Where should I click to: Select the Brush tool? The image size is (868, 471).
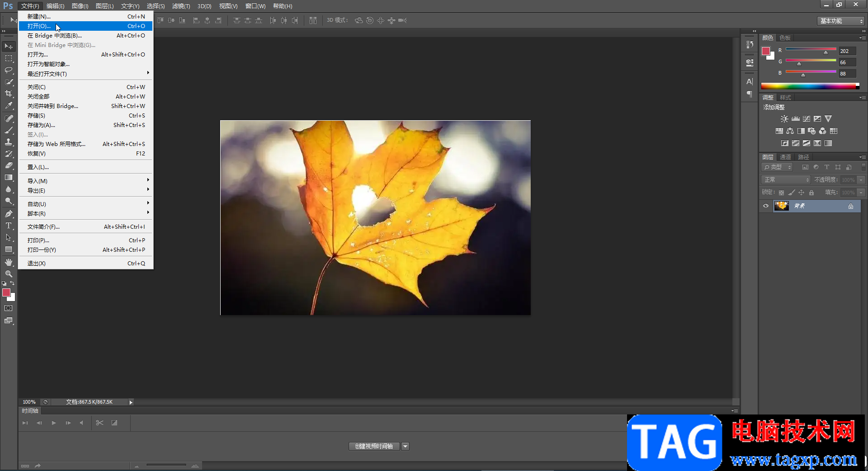click(x=9, y=130)
